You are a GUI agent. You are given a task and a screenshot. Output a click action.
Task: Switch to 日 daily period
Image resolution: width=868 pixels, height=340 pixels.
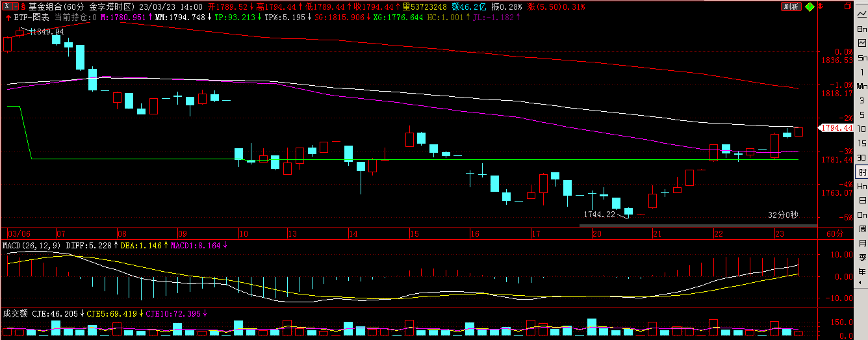[862, 200]
